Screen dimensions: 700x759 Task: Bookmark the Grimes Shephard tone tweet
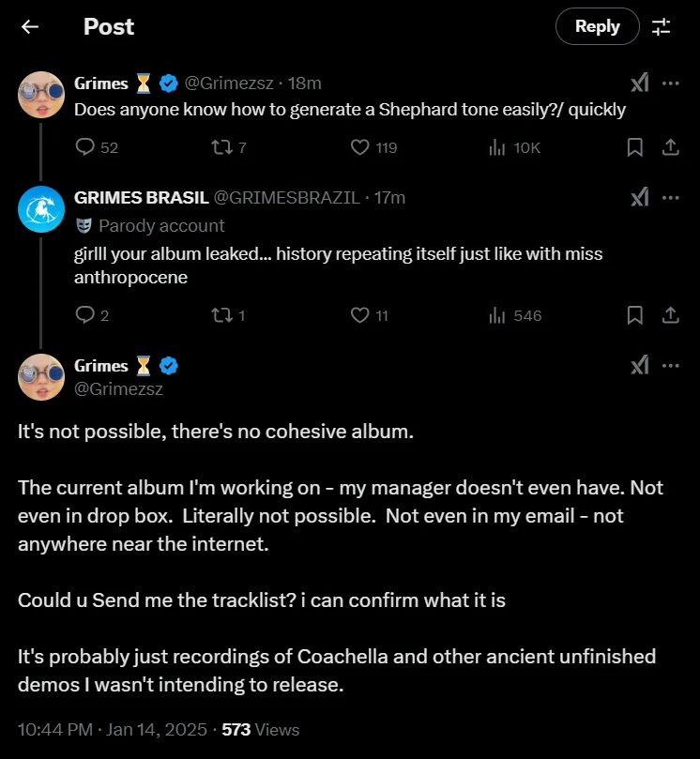tap(634, 147)
